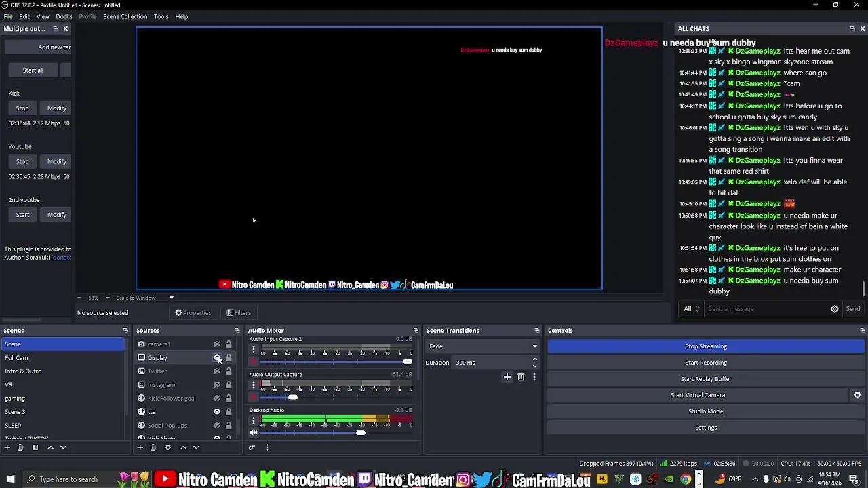868x488 pixels.
Task: Open the Docks menu
Action: [64, 16]
